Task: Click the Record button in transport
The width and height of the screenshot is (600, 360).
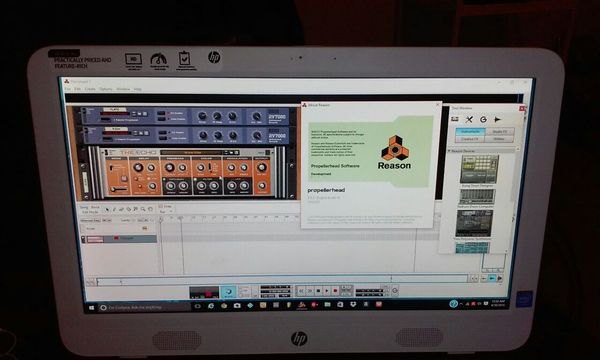Action: [335, 291]
